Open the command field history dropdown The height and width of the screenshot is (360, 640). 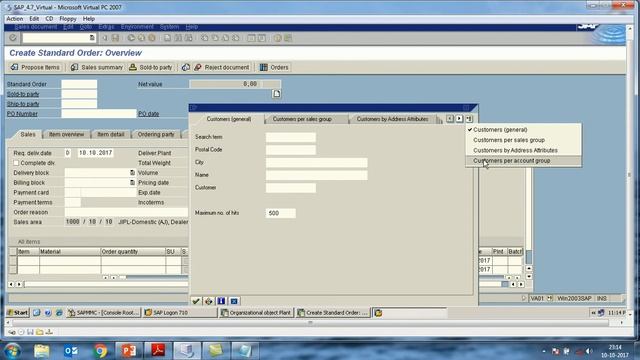click(92, 38)
